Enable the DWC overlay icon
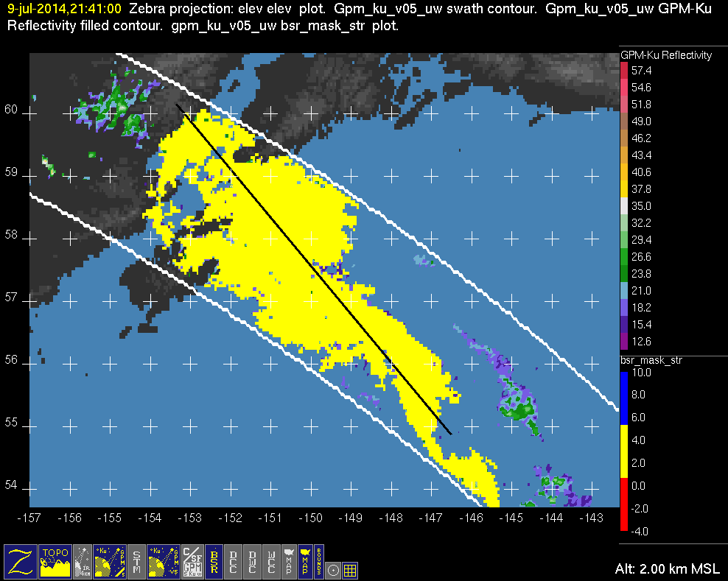728x581 pixels. [x=252, y=561]
